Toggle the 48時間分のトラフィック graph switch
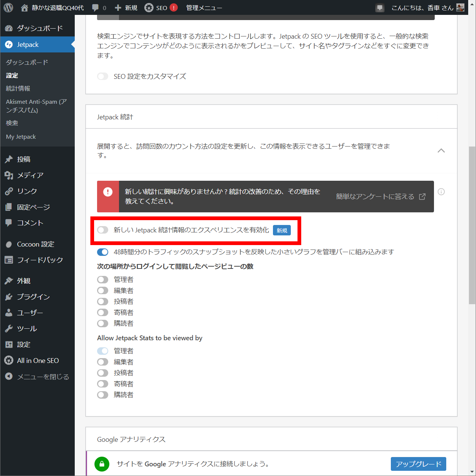Viewport: 476px width, 476px height. click(103, 252)
